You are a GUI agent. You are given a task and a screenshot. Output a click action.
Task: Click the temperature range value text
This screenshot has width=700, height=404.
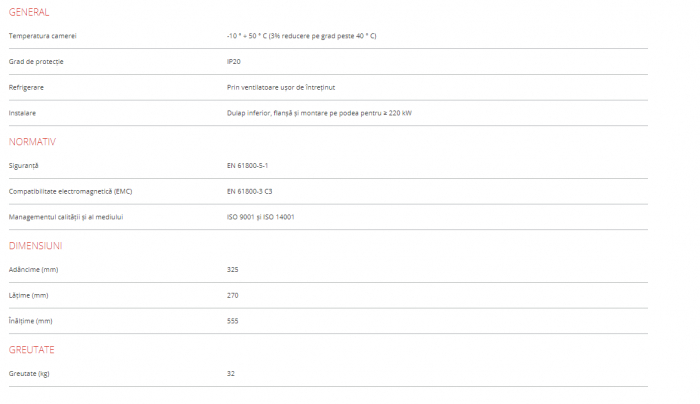click(x=301, y=36)
